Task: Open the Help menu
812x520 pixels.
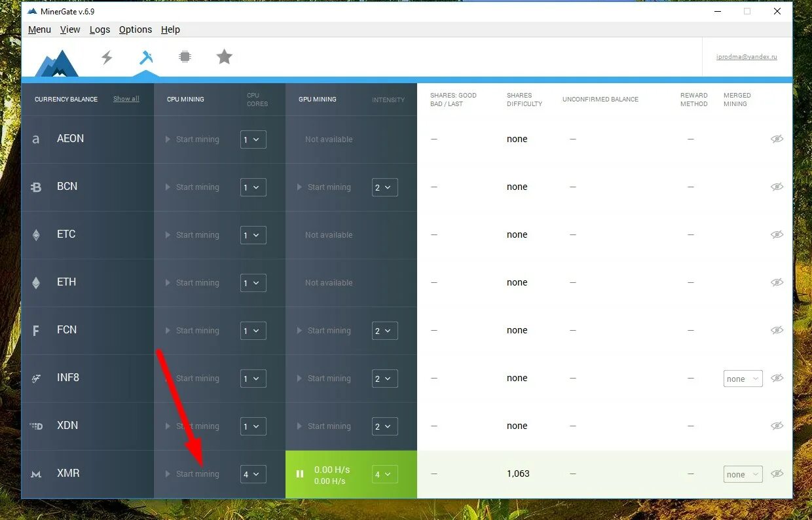Action: pos(170,29)
